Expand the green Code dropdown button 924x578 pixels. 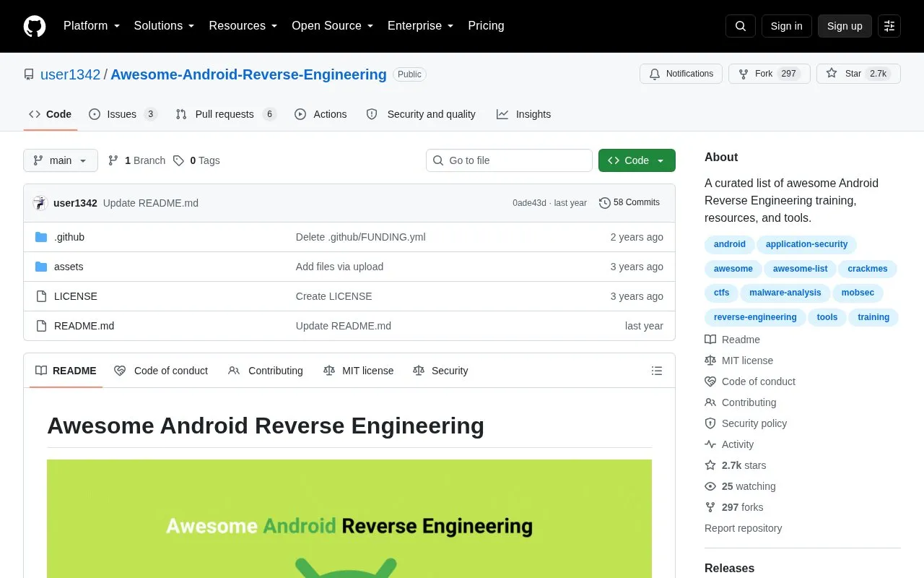click(x=637, y=160)
